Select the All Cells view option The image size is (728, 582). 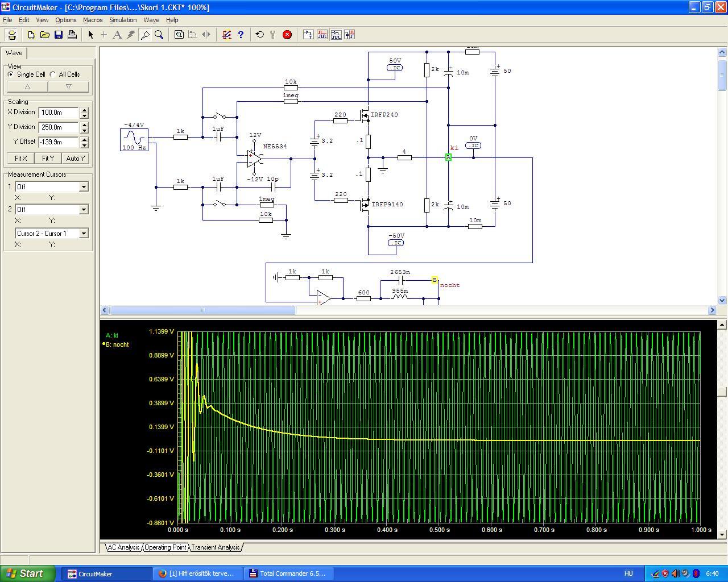[x=53, y=74]
